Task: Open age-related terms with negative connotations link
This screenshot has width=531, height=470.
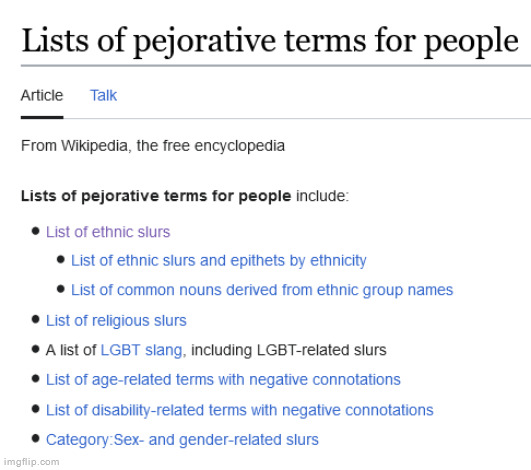Action: tap(223, 380)
